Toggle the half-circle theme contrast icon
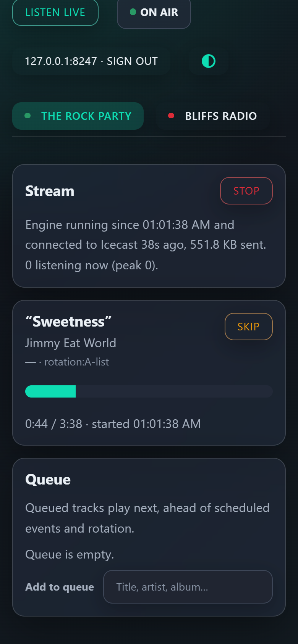Viewport: 298px width, 644px height. (209, 61)
